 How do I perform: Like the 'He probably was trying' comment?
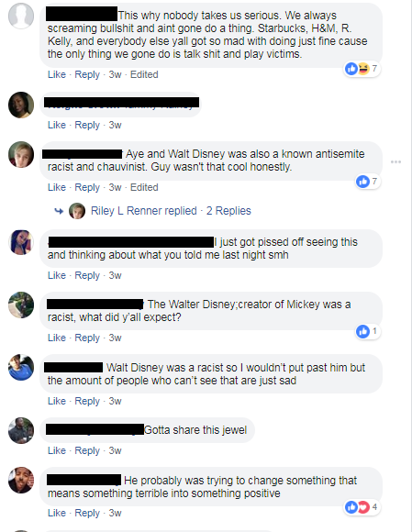pyautogui.click(x=57, y=513)
